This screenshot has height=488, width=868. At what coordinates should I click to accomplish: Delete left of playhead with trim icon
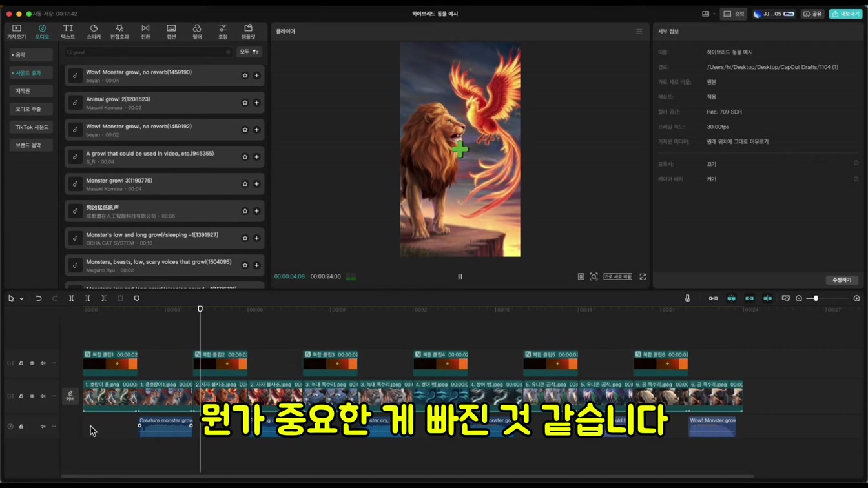[88, 298]
